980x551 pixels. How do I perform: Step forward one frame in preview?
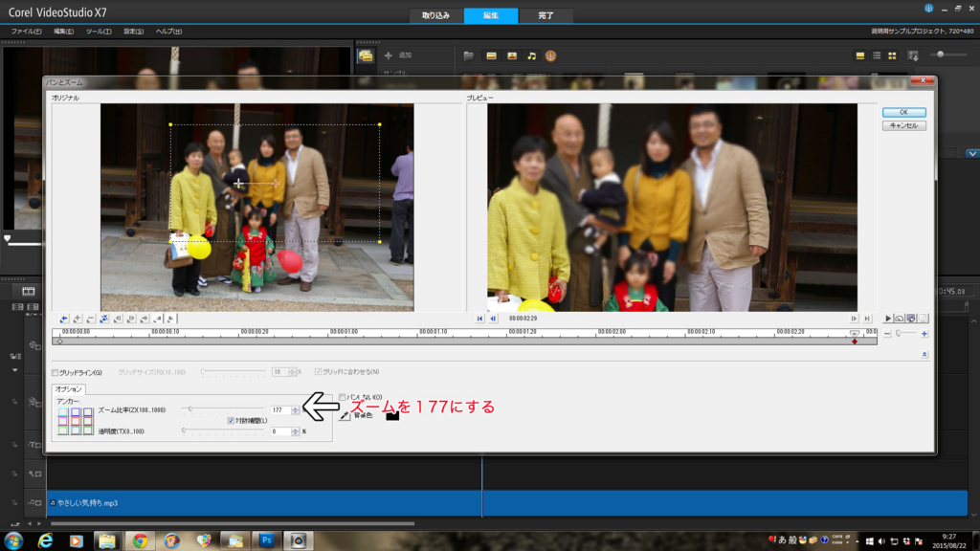tap(854, 319)
